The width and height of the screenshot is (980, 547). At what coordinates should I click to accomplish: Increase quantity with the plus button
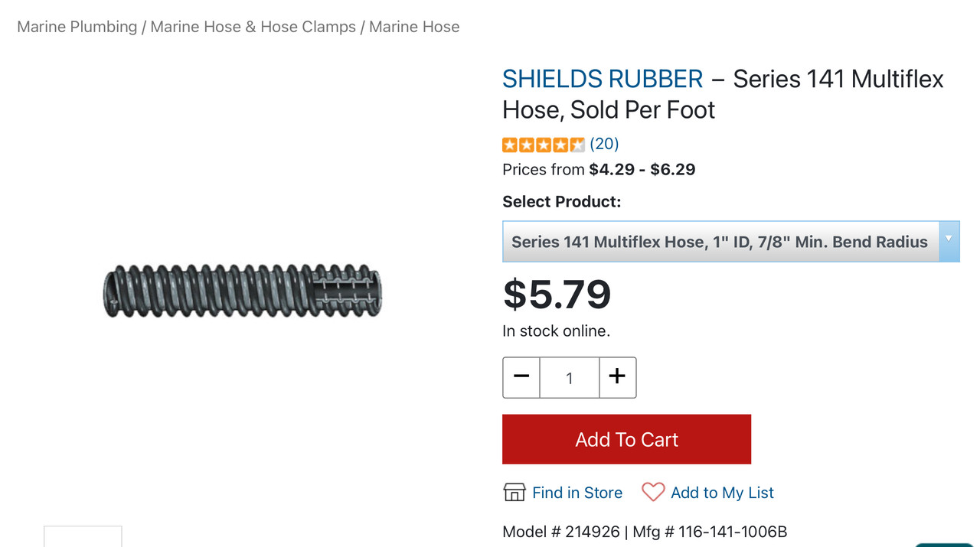617,377
